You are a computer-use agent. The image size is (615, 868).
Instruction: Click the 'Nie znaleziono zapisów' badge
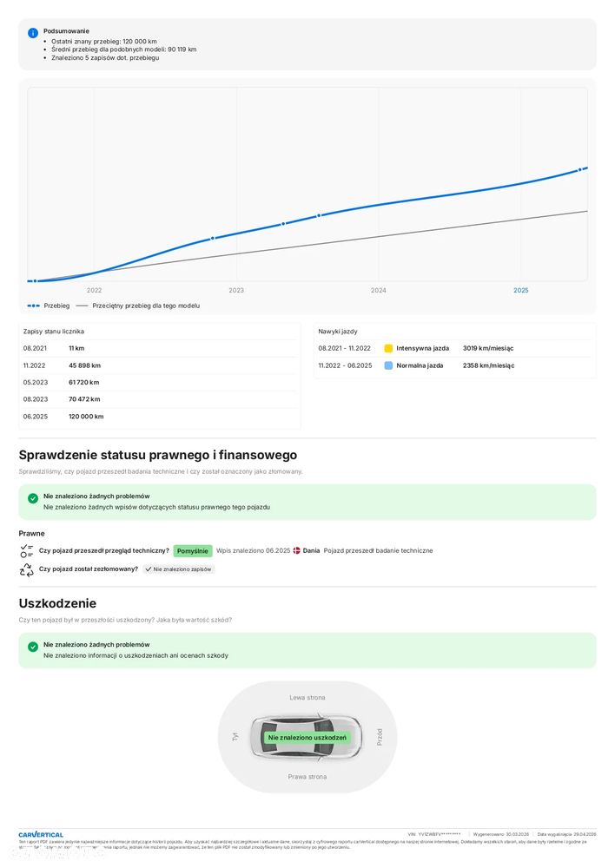coord(178,569)
